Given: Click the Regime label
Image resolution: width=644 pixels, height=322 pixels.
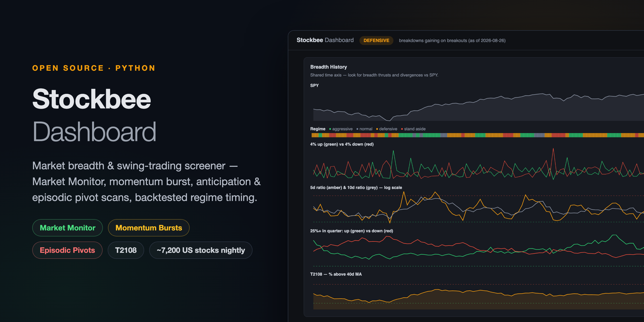Looking at the screenshot, I should [318, 129].
